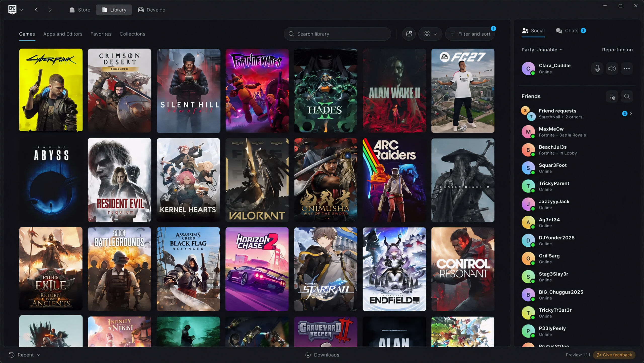The width and height of the screenshot is (644, 363).
Task: Open the Abyss game tile
Action: tap(51, 180)
